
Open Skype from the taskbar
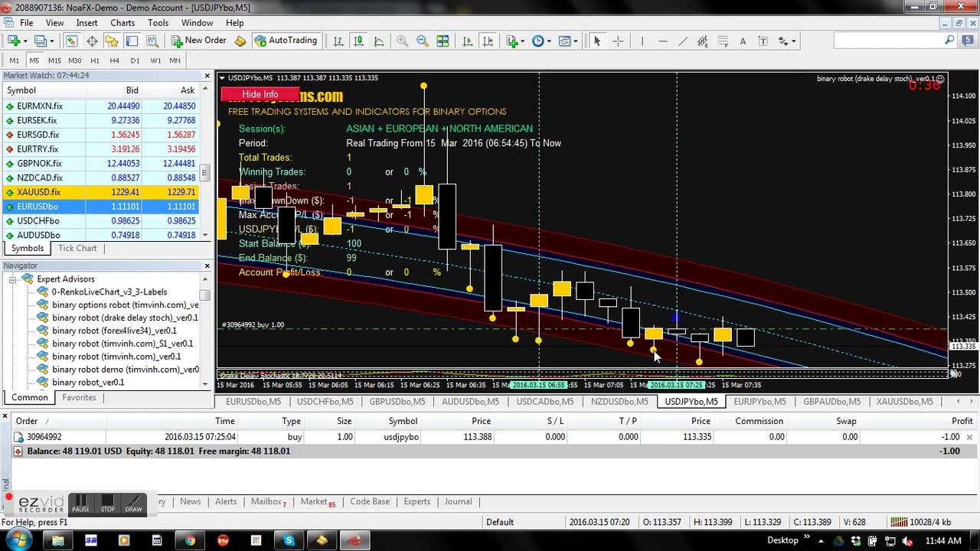coord(289,540)
